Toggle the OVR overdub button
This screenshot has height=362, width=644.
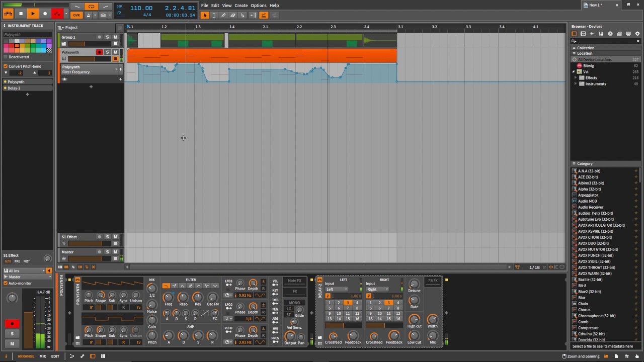click(x=76, y=16)
